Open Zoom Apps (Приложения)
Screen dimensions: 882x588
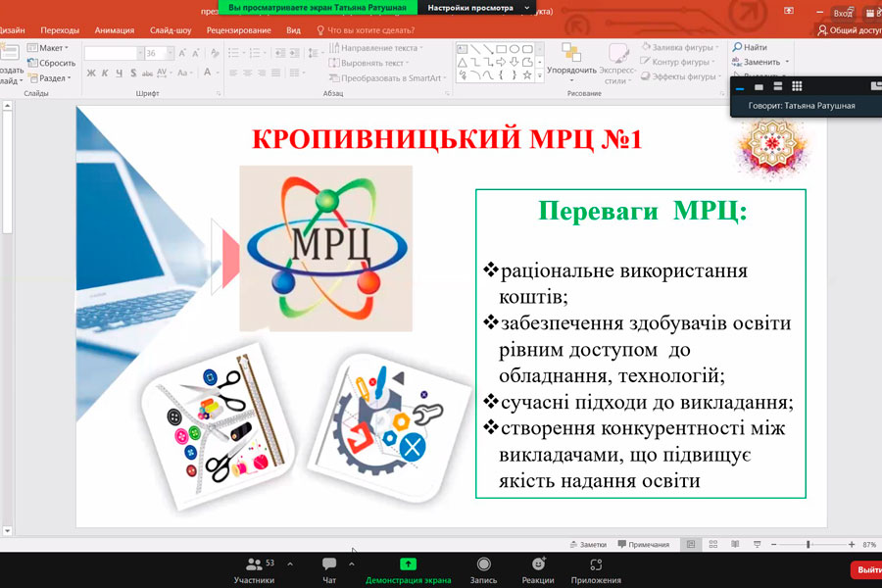click(596, 570)
